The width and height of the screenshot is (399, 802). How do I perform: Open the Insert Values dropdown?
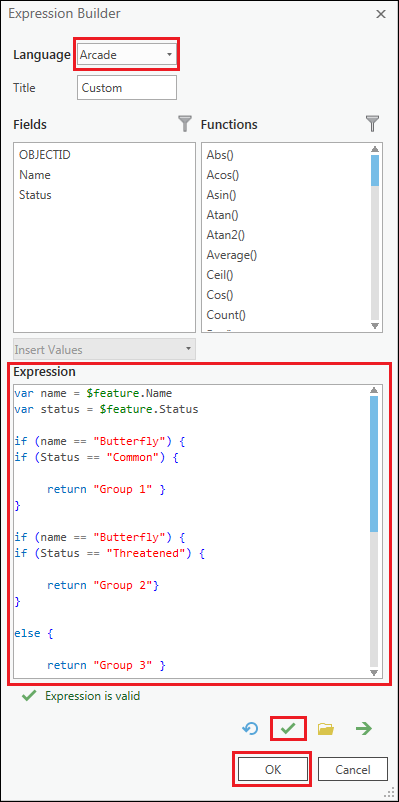click(104, 350)
